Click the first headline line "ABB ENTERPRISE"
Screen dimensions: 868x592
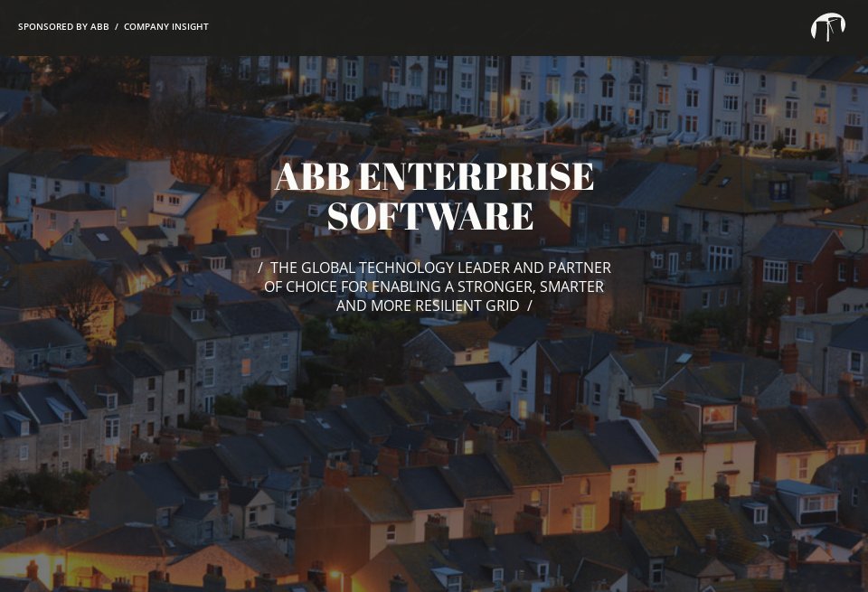point(433,177)
